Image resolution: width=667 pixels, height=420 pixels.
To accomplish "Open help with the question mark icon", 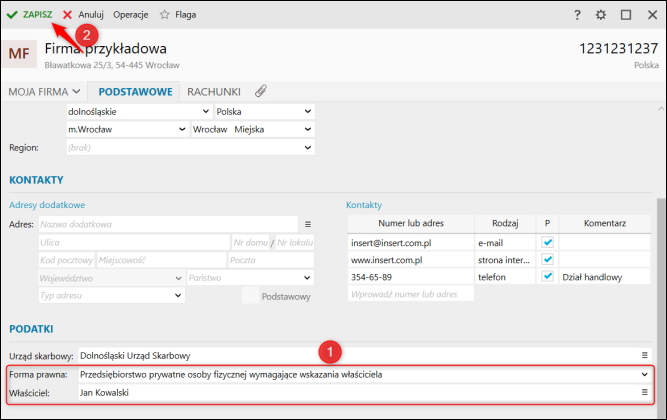I will tap(577, 15).
